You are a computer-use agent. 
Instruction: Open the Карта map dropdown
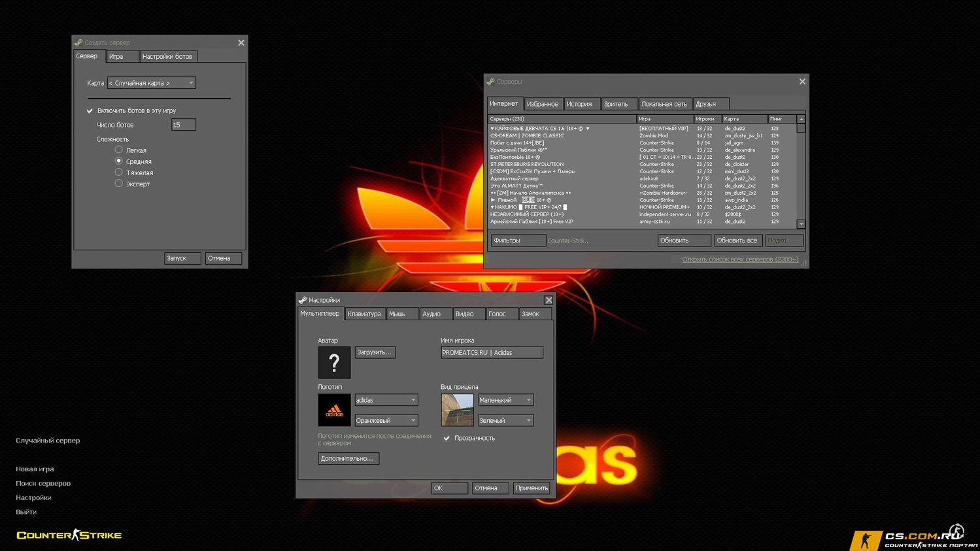[152, 83]
